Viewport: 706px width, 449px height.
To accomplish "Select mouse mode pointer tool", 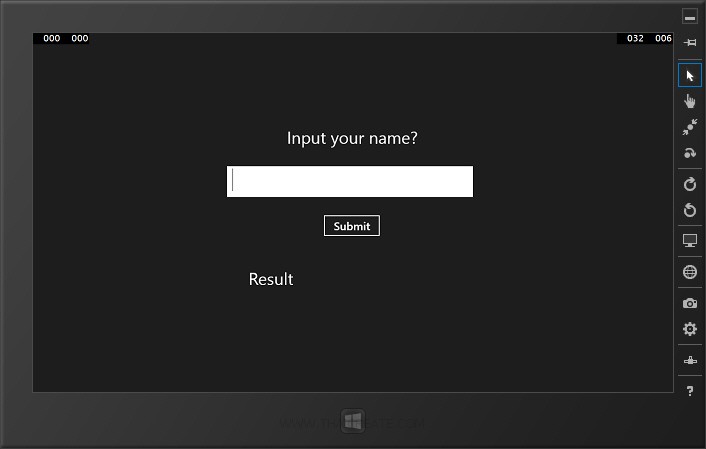I will pos(689,75).
